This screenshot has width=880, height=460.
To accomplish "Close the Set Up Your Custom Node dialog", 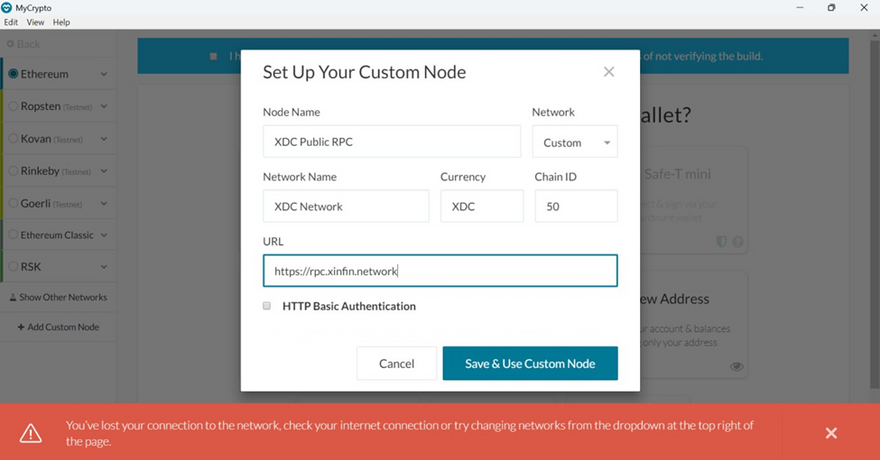I will click(608, 72).
